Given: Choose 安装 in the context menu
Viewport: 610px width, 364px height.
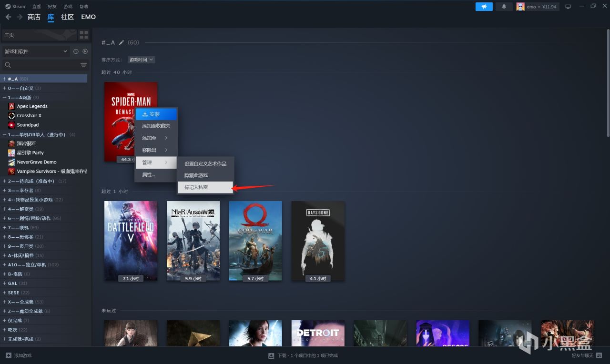Looking at the screenshot, I should tap(156, 114).
